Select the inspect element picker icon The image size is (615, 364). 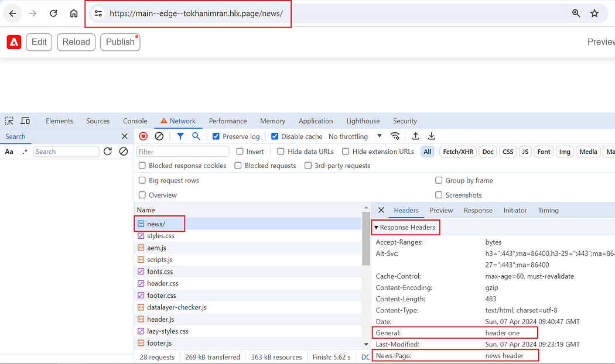(x=9, y=121)
